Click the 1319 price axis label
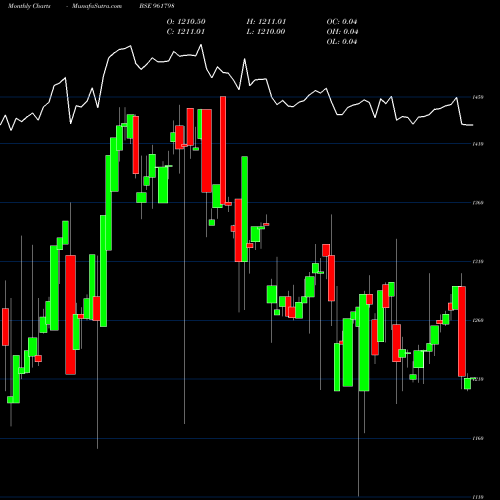 pyautogui.click(x=478, y=262)
